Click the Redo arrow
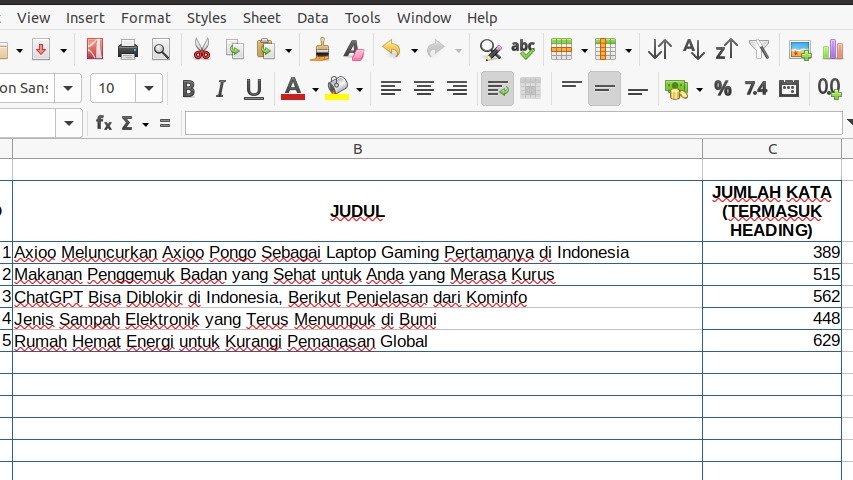The width and height of the screenshot is (853, 480). tap(436, 50)
